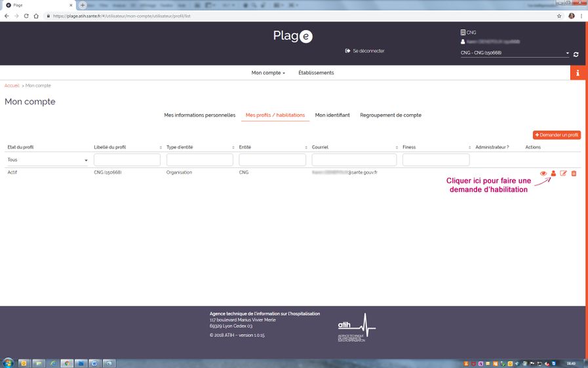Request habilitation with the person icon
The width and height of the screenshot is (588, 368).
click(x=553, y=173)
